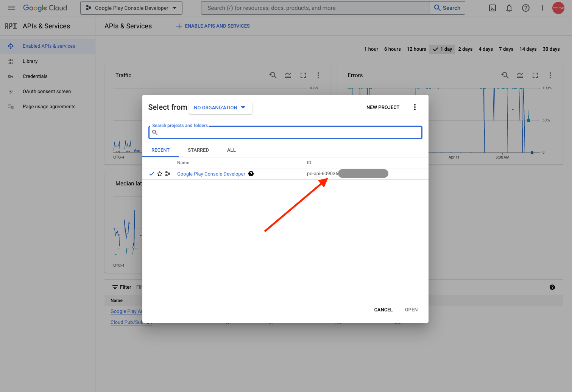572x392 pixels.
Task: Click the OAuth consent screen icon
Action: pos(11,92)
